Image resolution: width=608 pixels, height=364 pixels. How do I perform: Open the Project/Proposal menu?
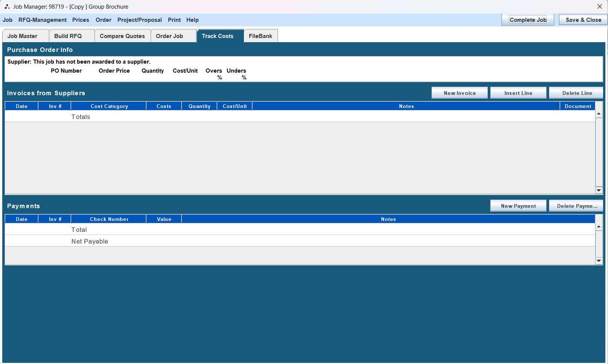pos(139,20)
